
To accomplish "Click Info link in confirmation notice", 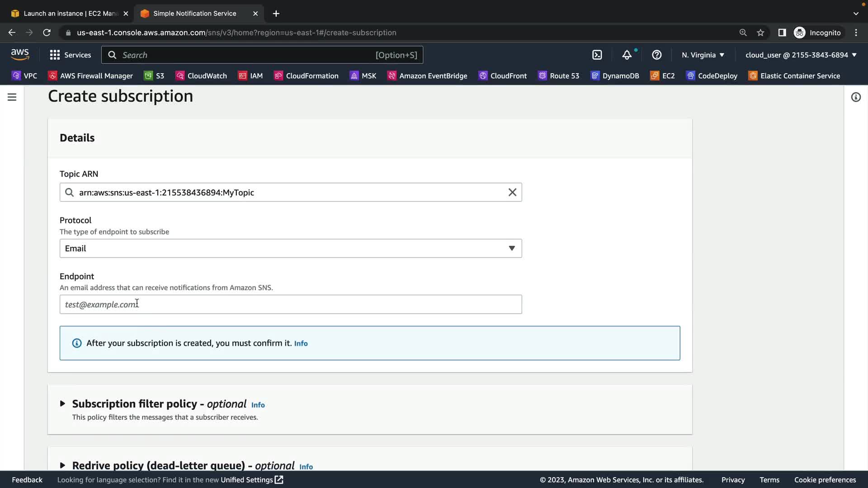I will [x=301, y=343].
